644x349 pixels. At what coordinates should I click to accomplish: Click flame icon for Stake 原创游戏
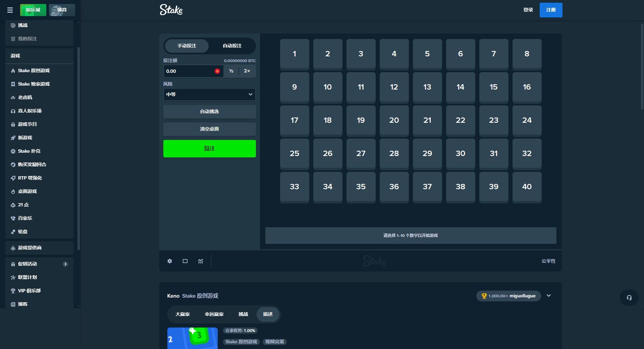(x=13, y=70)
